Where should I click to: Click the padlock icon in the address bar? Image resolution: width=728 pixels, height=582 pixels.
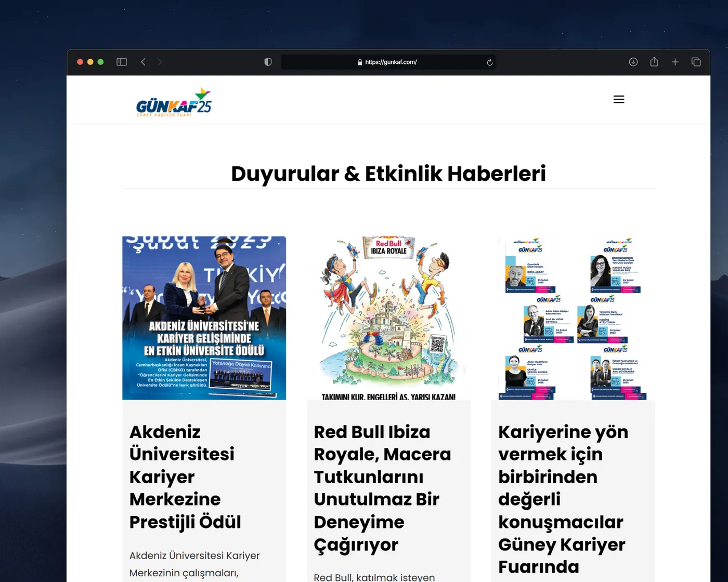[360, 62]
